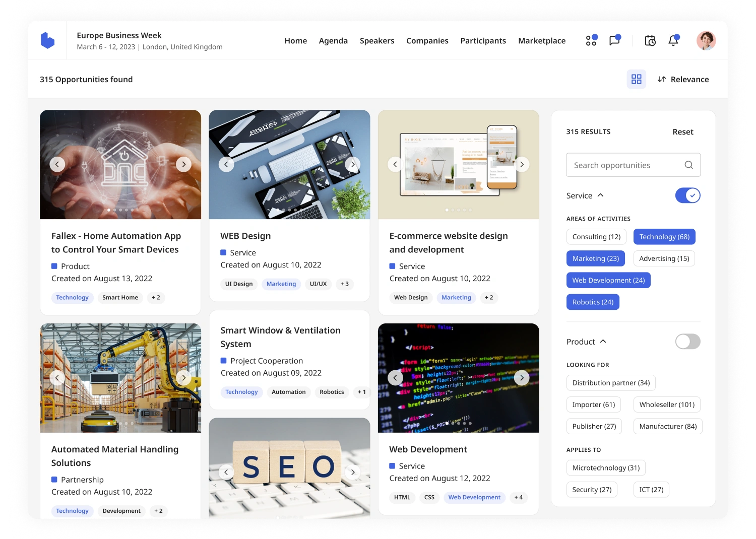This screenshot has width=756, height=539.
Task: Open the Speakers menu item
Action: [x=376, y=41]
